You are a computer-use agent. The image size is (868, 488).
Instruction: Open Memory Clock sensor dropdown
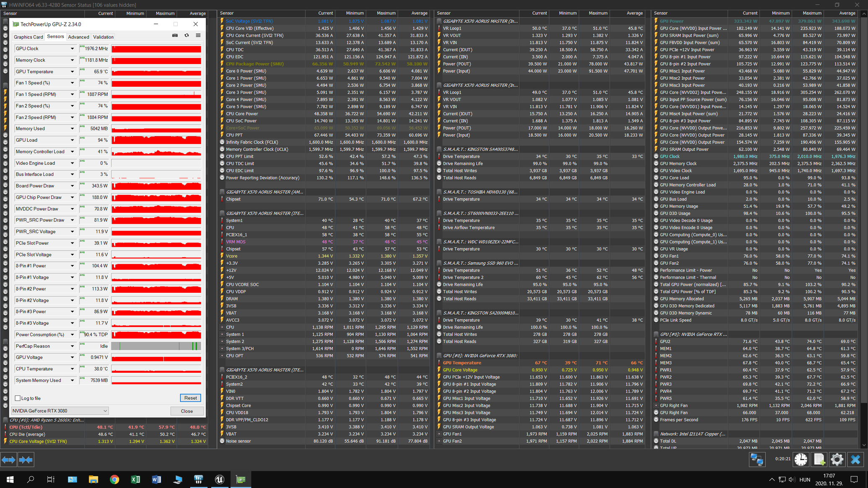pos(72,60)
